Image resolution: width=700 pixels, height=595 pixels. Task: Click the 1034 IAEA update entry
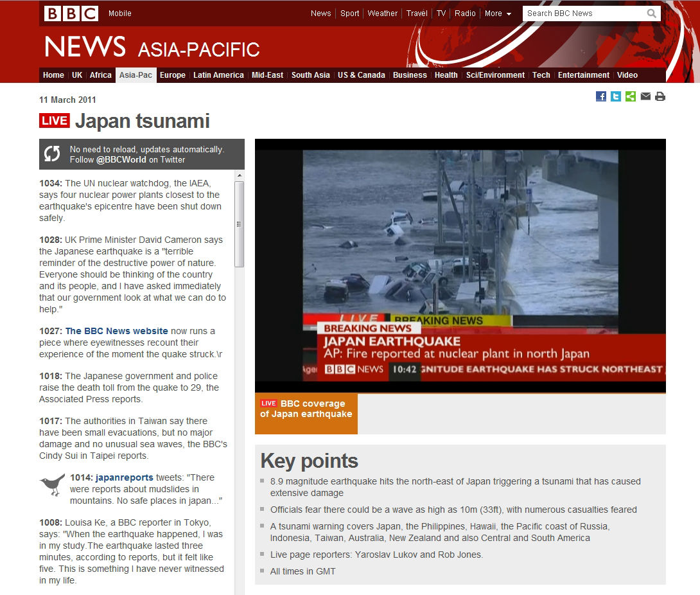[130, 200]
